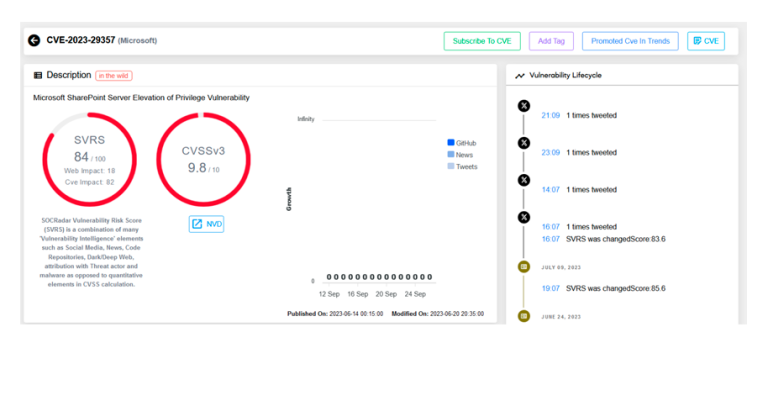Click 'SVRS was changedScore:85.6' entry
The width and height of the screenshot is (768, 406).
(x=616, y=288)
